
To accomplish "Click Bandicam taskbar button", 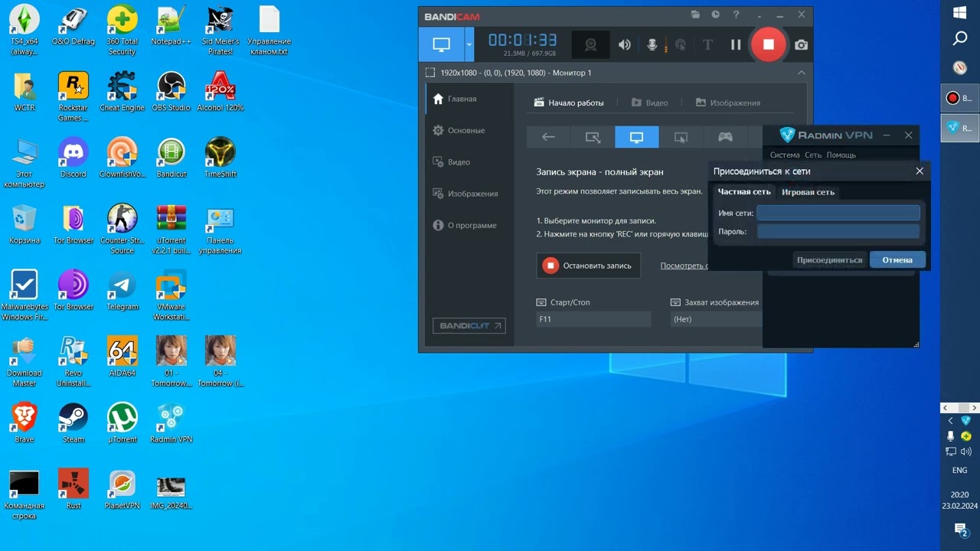I will tap(960, 98).
